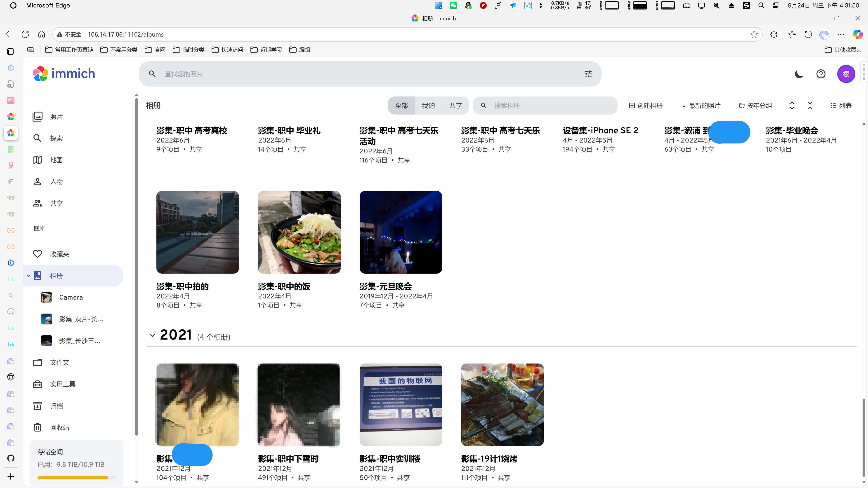Open 影集-19计1烧烤 album thumbnail
Image resolution: width=868 pixels, height=488 pixels.
502,404
